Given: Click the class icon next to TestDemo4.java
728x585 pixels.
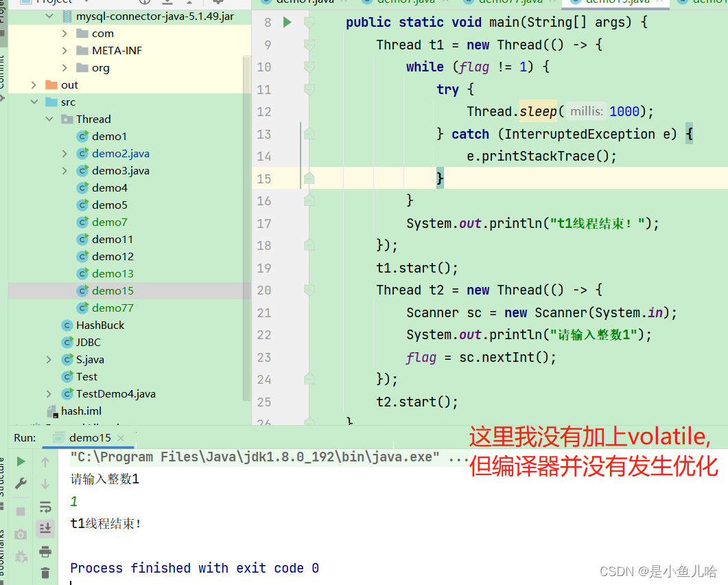Looking at the screenshot, I should (67, 393).
